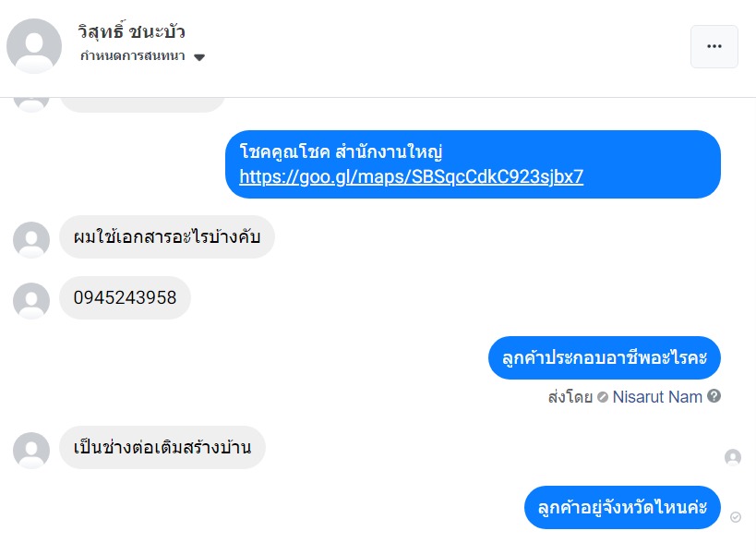This screenshot has width=756, height=555.
Task: Click the sender name Nisarut Nam
Action: (x=657, y=396)
